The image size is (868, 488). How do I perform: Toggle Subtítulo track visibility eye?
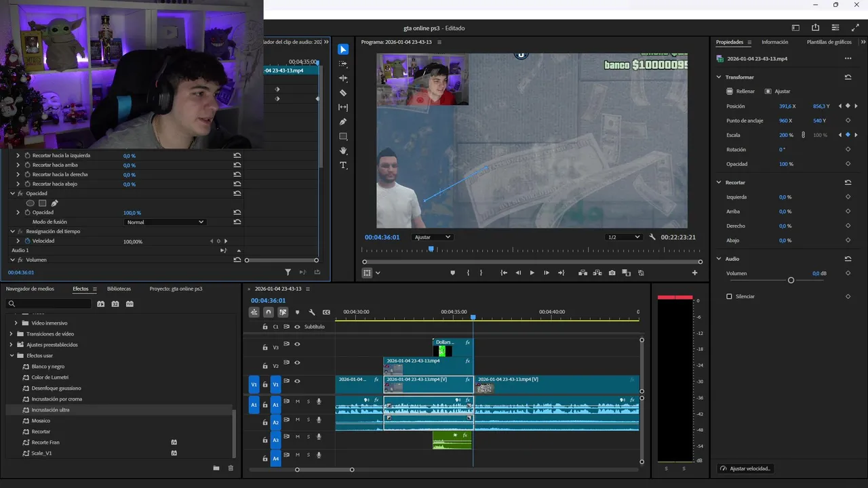point(297,327)
